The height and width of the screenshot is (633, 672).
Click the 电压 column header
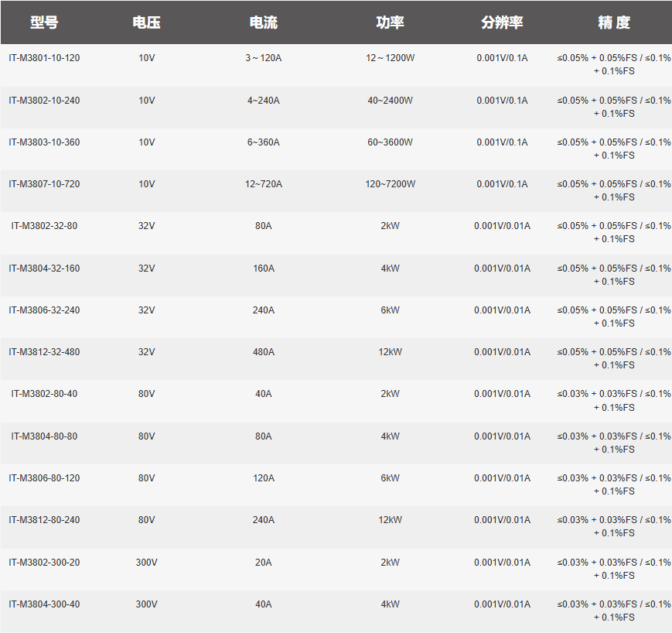coord(147,22)
